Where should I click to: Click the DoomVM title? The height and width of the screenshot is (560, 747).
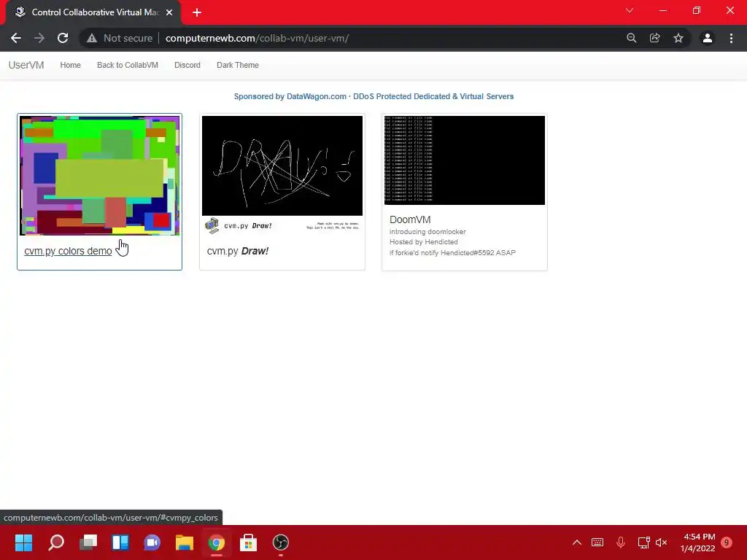410,219
